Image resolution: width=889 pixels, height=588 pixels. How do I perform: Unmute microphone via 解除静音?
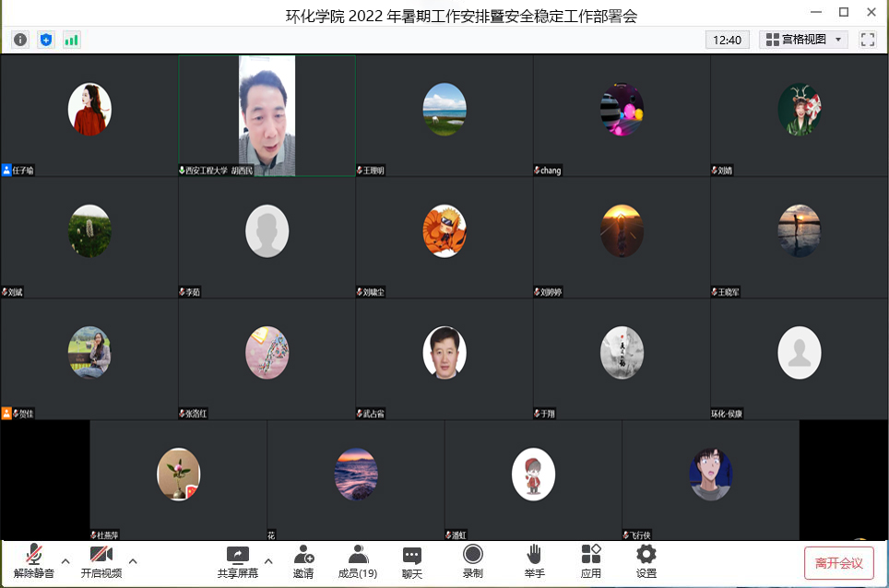point(34,560)
